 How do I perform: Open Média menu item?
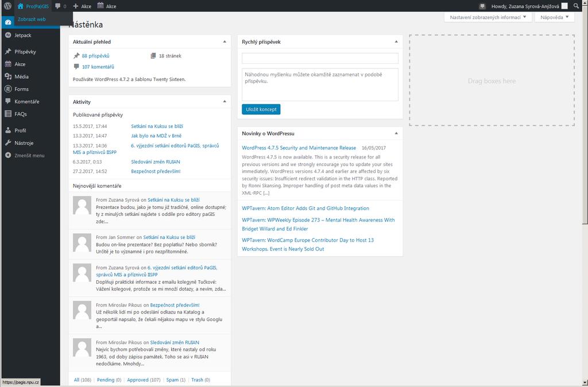tap(21, 76)
